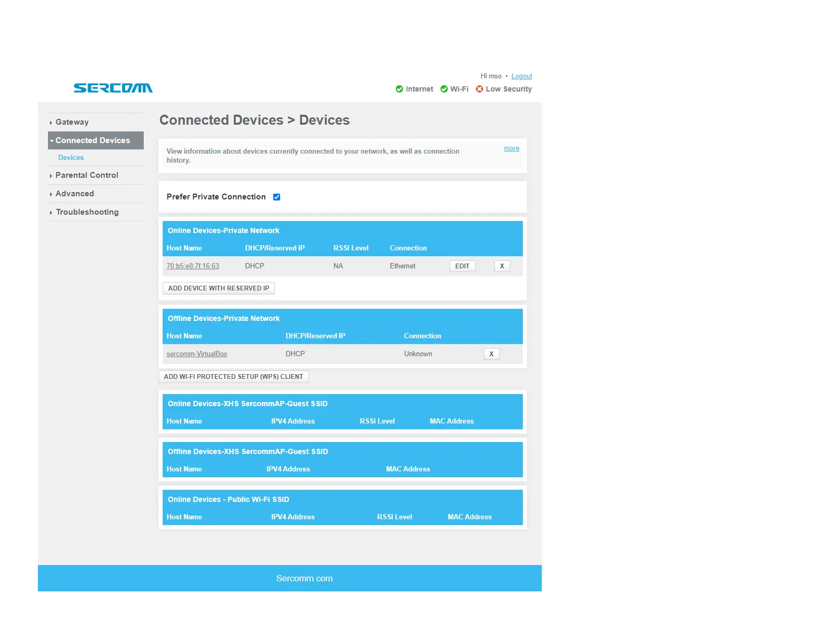834x644 pixels.
Task: Open host 70:b5:e8:7f:16:63 details
Action: pos(193,266)
